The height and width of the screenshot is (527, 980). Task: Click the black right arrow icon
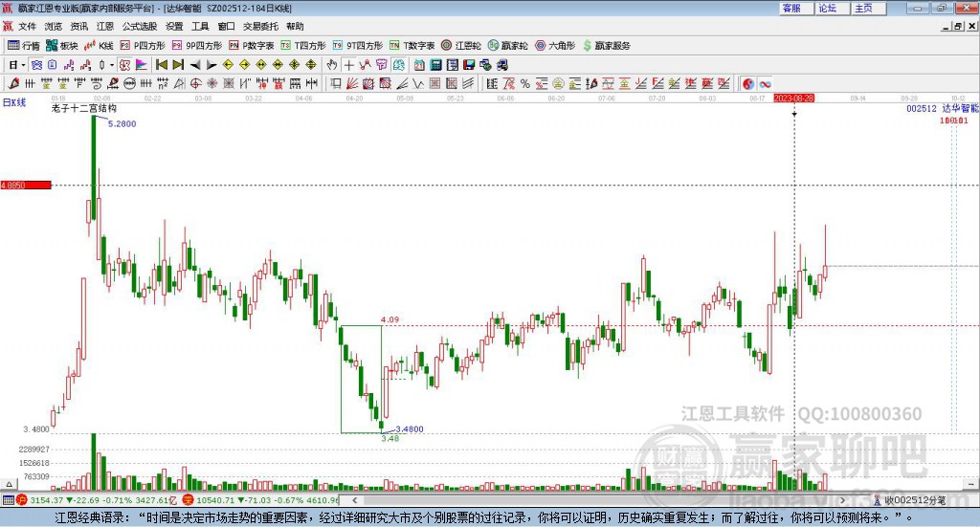pyautogui.click(x=212, y=65)
